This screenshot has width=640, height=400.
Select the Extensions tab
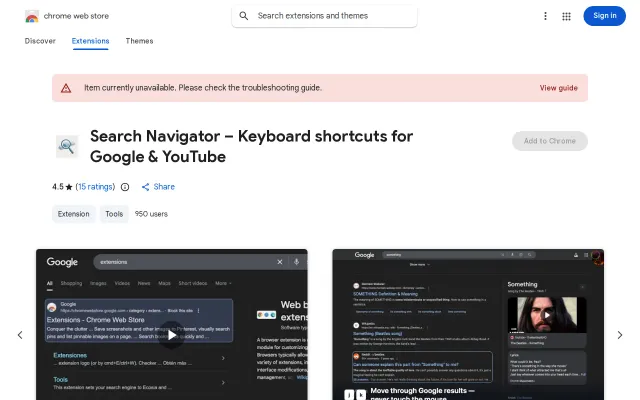click(x=90, y=41)
